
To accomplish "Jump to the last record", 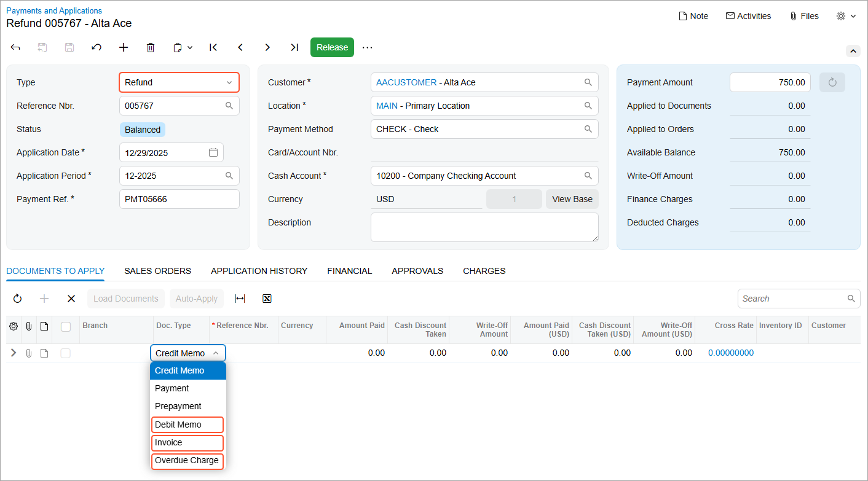I will (x=294, y=47).
